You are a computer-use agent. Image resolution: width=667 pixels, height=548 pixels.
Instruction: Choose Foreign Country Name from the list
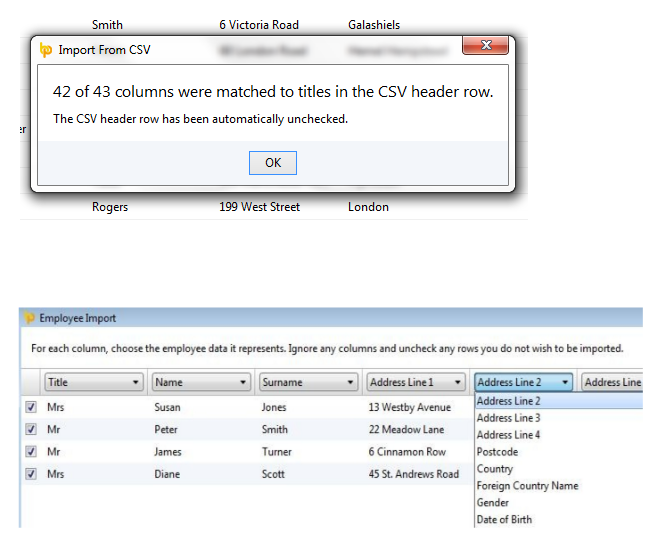(x=559, y=486)
